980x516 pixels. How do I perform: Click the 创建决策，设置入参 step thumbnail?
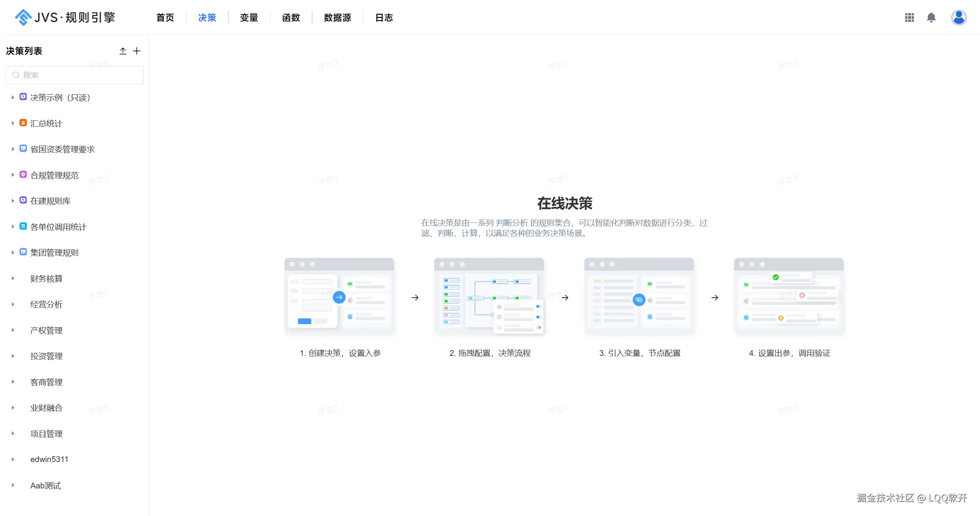339,297
